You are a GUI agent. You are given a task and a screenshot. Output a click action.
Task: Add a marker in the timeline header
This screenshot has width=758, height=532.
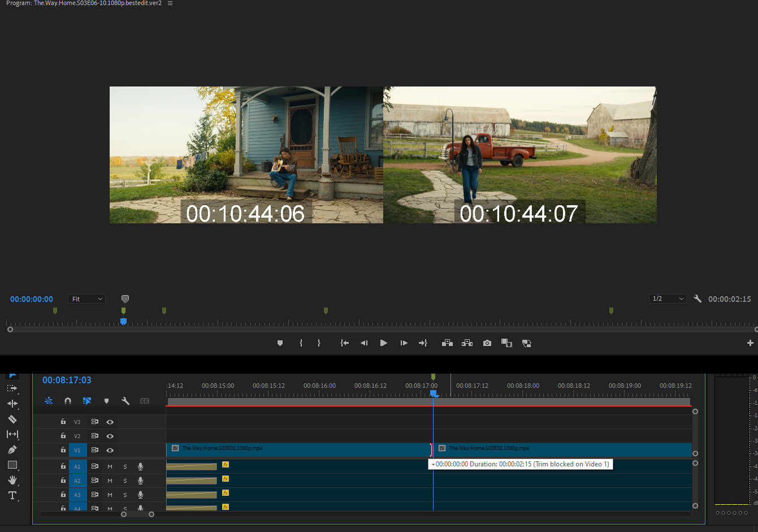(x=106, y=401)
